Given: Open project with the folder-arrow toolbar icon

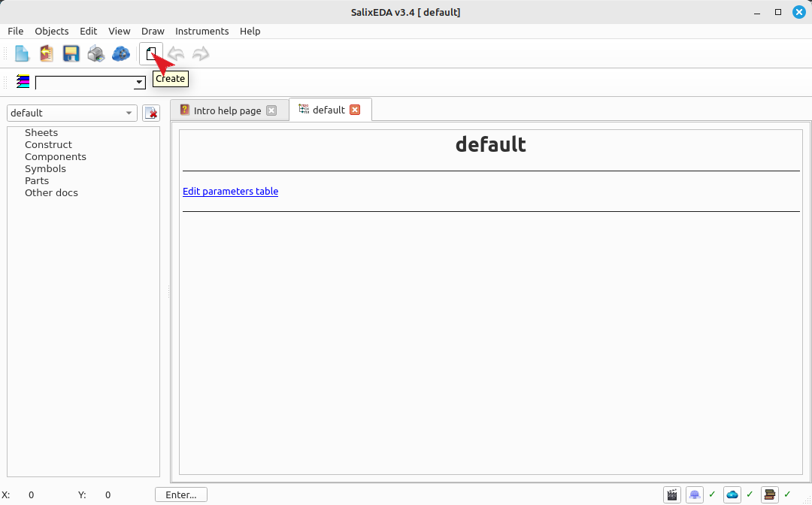Looking at the screenshot, I should pos(47,54).
